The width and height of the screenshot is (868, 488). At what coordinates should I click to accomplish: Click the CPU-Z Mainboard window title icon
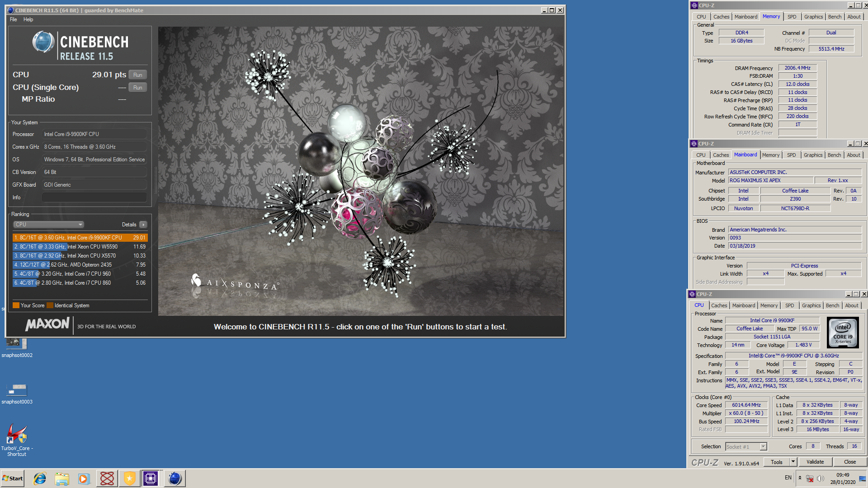[694, 144]
